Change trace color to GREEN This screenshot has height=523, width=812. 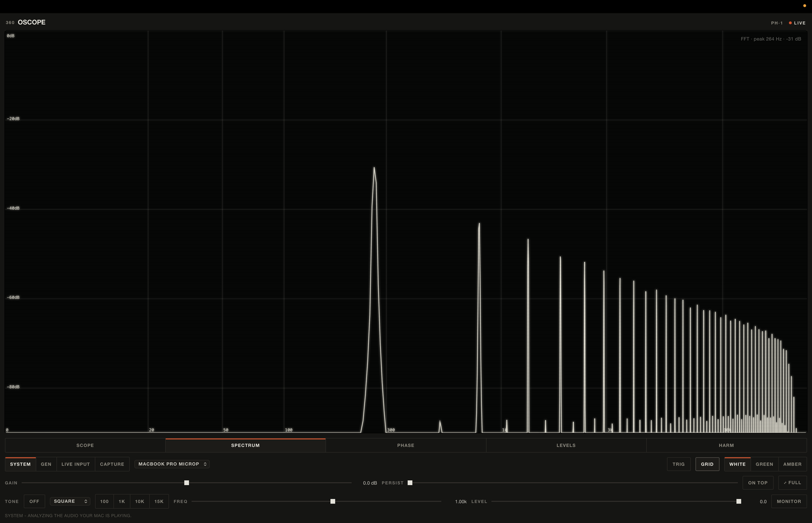(764, 464)
